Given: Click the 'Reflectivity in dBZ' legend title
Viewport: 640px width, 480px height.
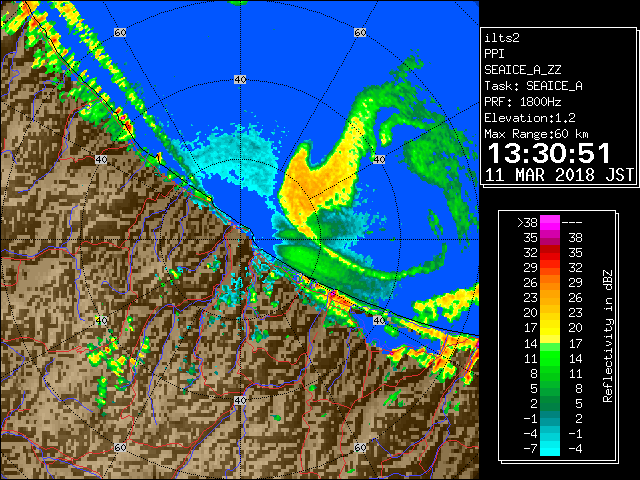Looking at the screenshot, I should [608, 336].
